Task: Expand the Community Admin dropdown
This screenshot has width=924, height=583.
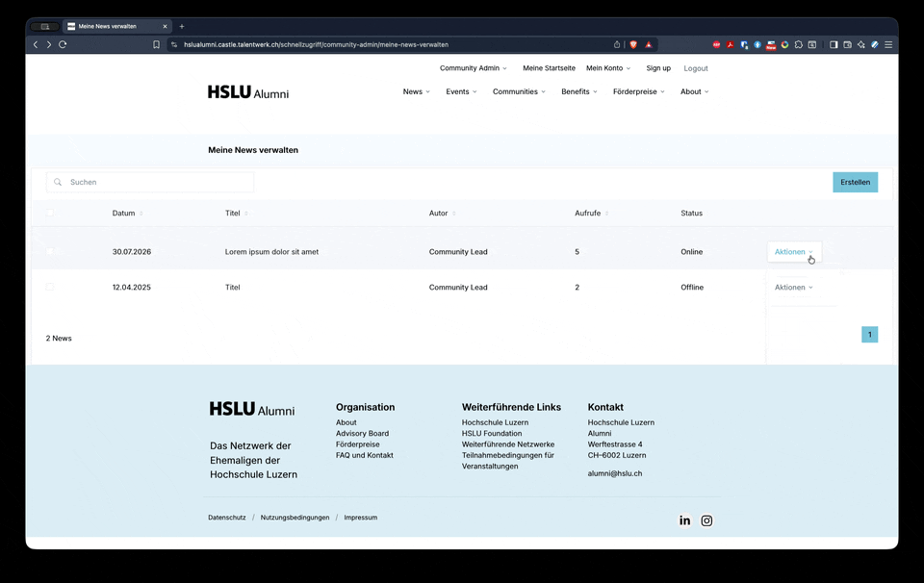Action: point(474,68)
